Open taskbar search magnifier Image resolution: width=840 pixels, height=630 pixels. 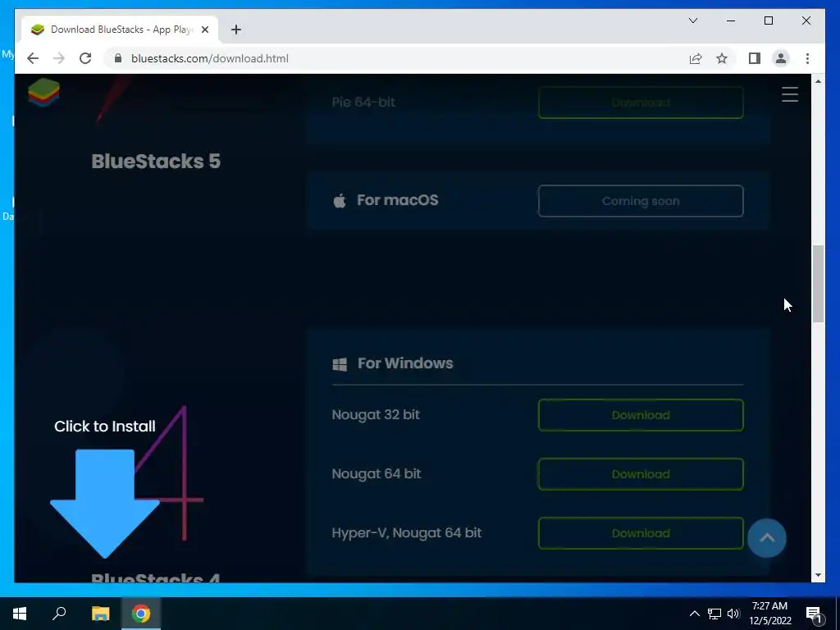pyautogui.click(x=59, y=614)
